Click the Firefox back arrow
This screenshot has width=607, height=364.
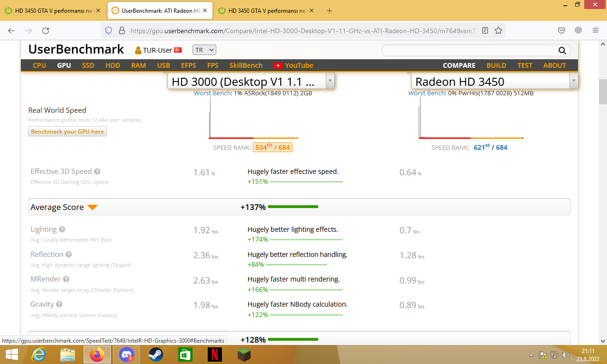[11, 30]
